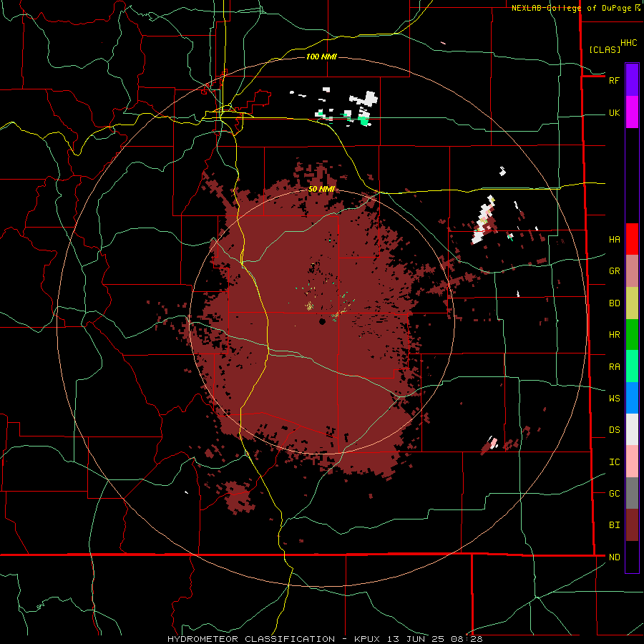Click the HA legend label
The width and height of the screenshot is (644, 644).
click(x=614, y=239)
